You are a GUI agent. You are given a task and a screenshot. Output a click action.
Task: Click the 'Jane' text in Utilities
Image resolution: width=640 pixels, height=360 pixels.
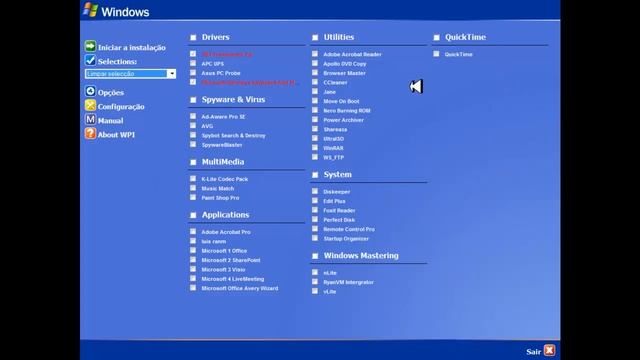329,92
